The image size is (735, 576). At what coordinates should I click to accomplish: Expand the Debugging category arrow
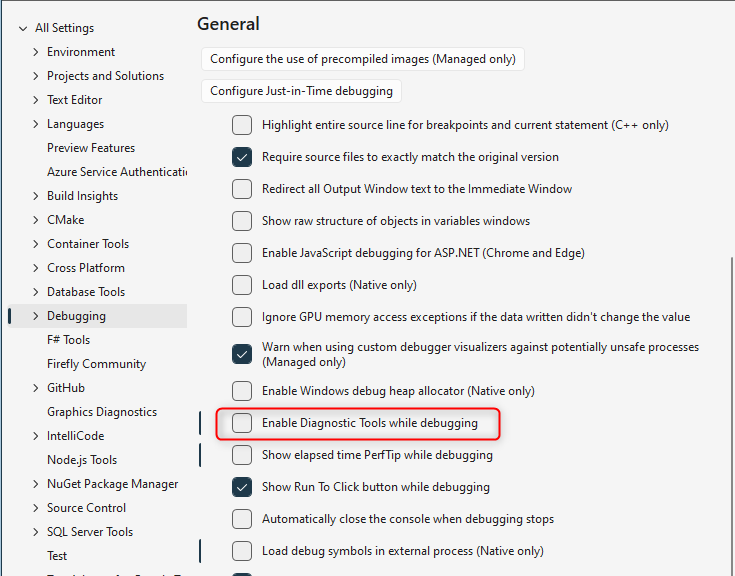click(36, 316)
